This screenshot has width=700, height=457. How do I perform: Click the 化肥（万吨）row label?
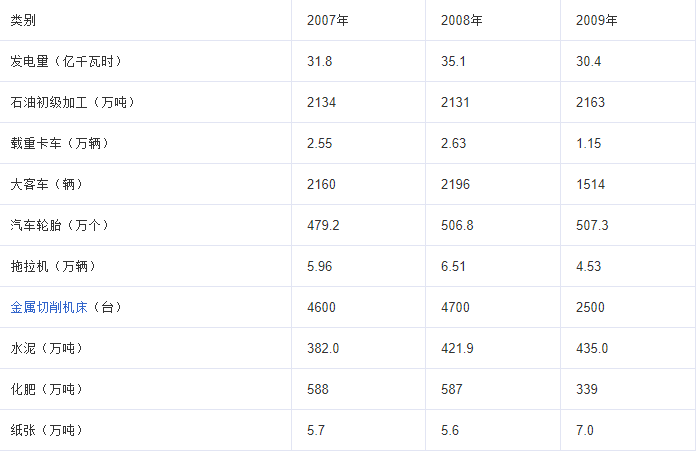click(x=47, y=389)
